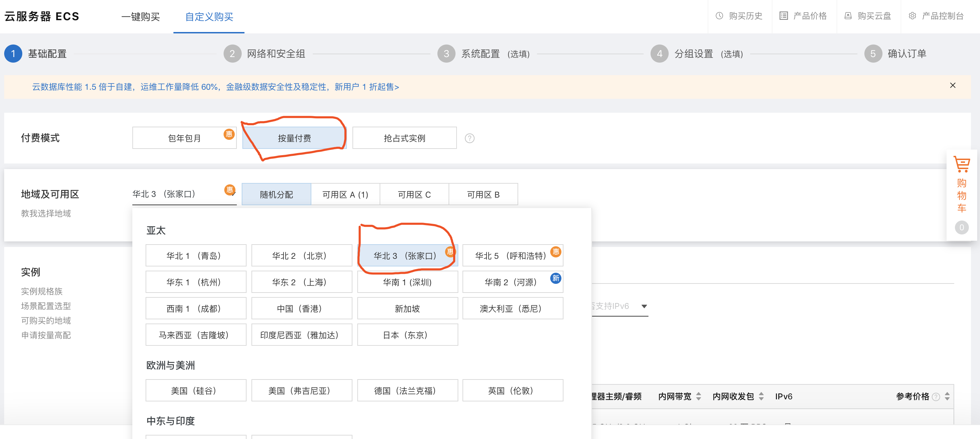Click the 教我选择地域 help link
This screenshot has width=980, height=439.
click(46, 214)
